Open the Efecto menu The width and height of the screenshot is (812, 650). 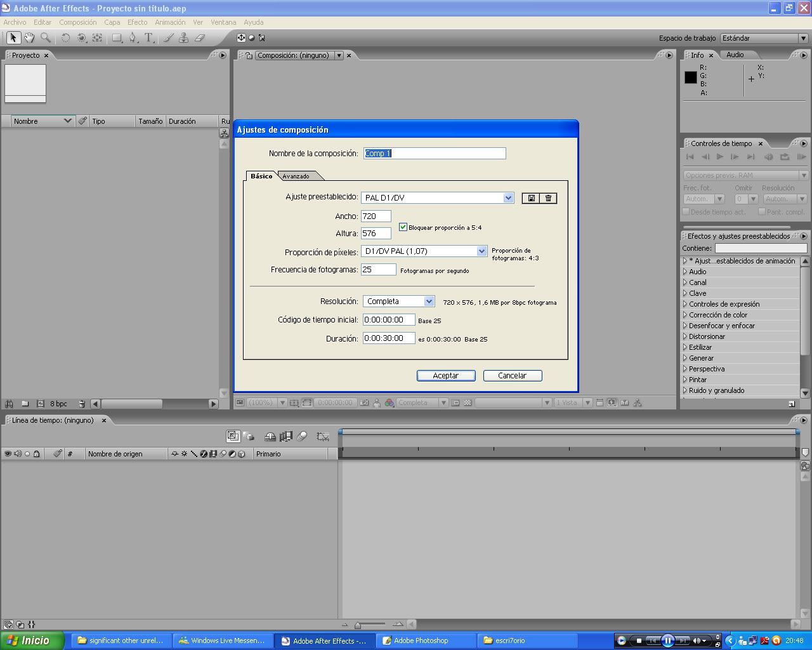pos(137,22)
